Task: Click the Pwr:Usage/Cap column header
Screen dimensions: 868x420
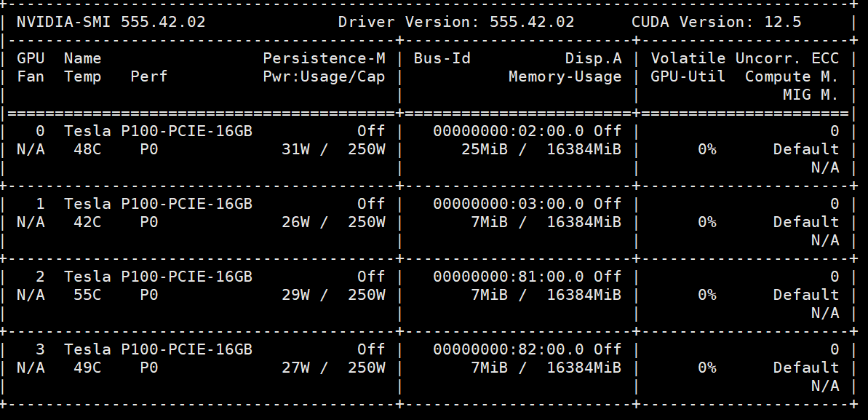Action: point(324,76)
